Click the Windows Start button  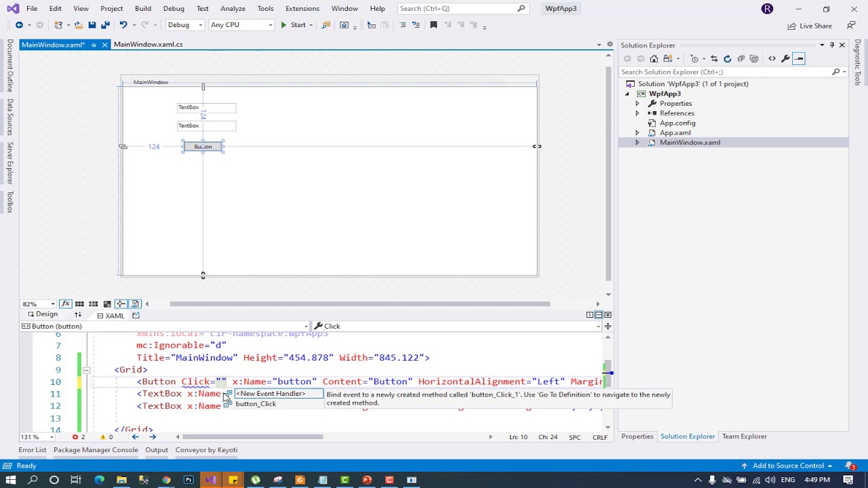pyautogui.click(x=11, y=480)
